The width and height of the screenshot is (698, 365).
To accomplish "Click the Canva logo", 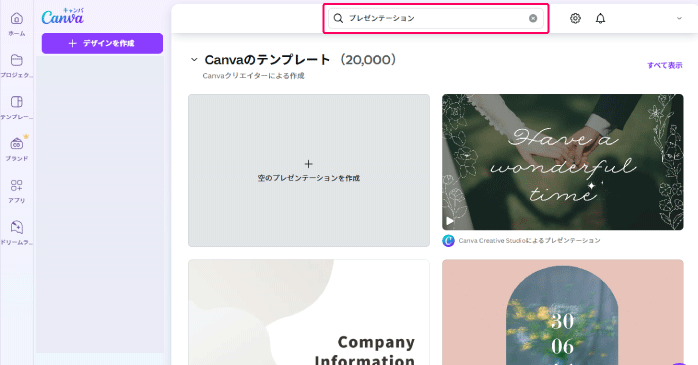I will click(63, 16).
